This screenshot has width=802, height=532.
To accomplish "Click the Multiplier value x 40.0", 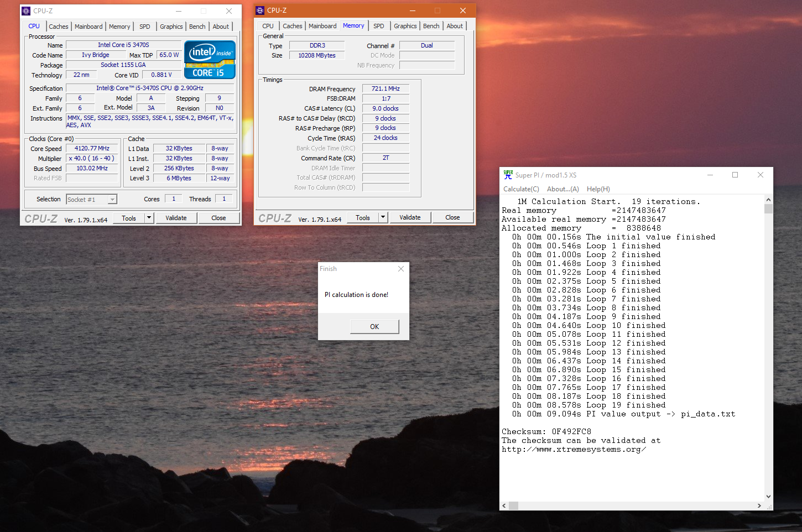I will [x=92, y=158].
